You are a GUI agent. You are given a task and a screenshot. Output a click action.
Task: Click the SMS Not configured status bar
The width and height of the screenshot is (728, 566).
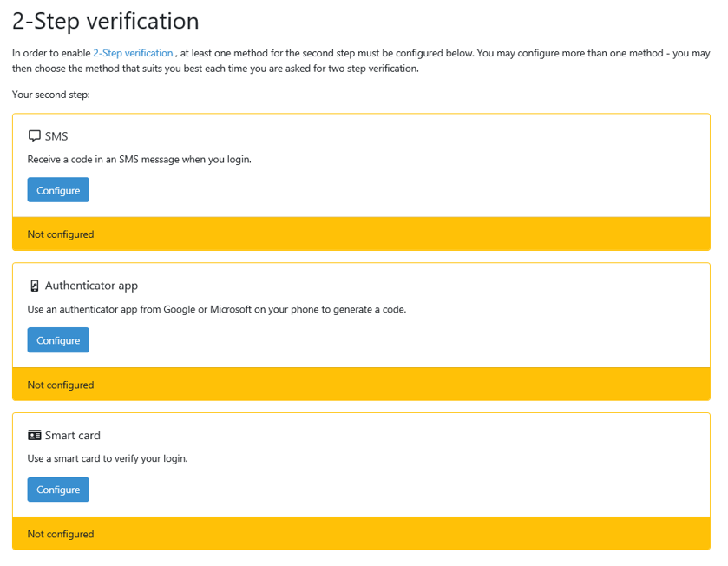point(361,234)
